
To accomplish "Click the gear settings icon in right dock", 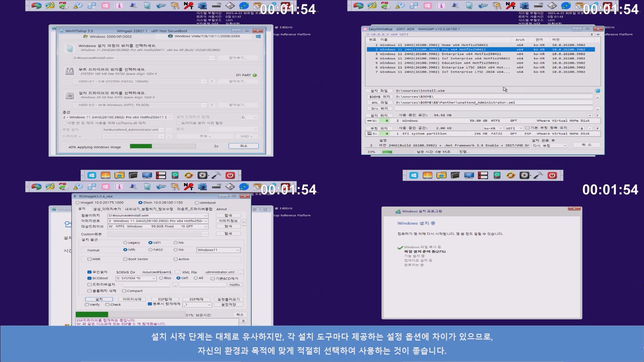I will pyautogui.click(x=524, y=175).
